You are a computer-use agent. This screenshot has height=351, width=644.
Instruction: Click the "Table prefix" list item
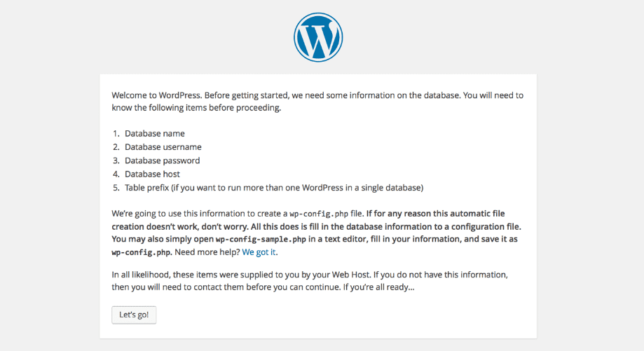tap(274, 188)
